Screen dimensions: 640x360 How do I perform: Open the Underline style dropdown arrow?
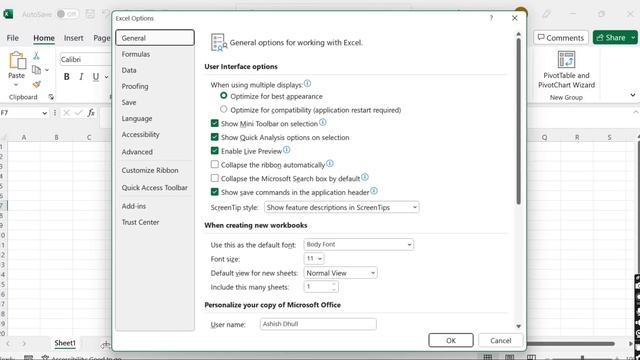(107, 77)
